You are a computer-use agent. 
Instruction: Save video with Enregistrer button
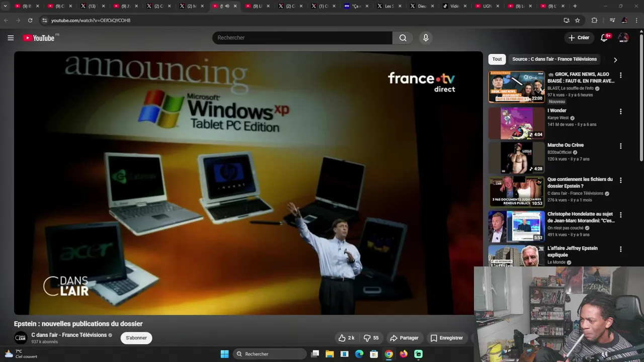pos(446,338)
